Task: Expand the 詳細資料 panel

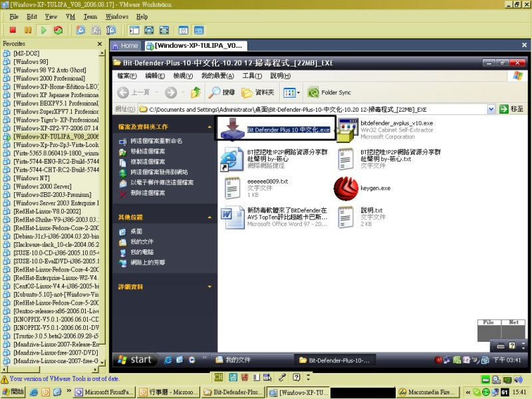Action: (x=209, y=287)
